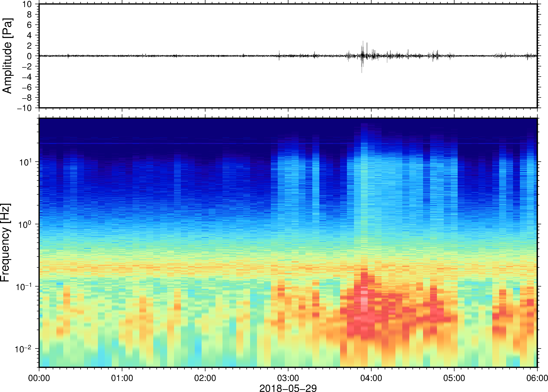This screenshot has width=548, height=392.
Task: Click the frequency tick label 10¹
Action: 25,162
